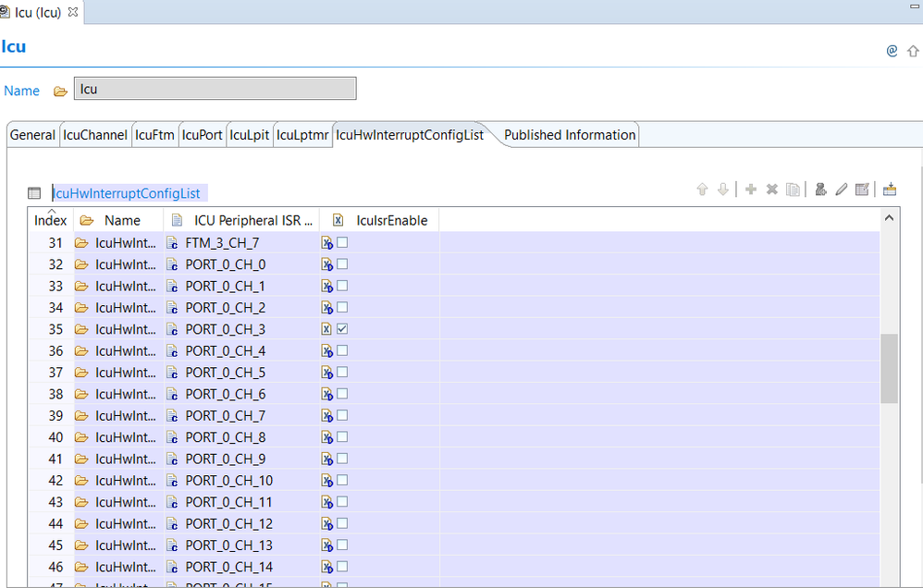Image resolution: width=923 pixels, height=588 pixels.
Task: Click the IcuIsrEnable column header
Action: (x=380, y=220)
